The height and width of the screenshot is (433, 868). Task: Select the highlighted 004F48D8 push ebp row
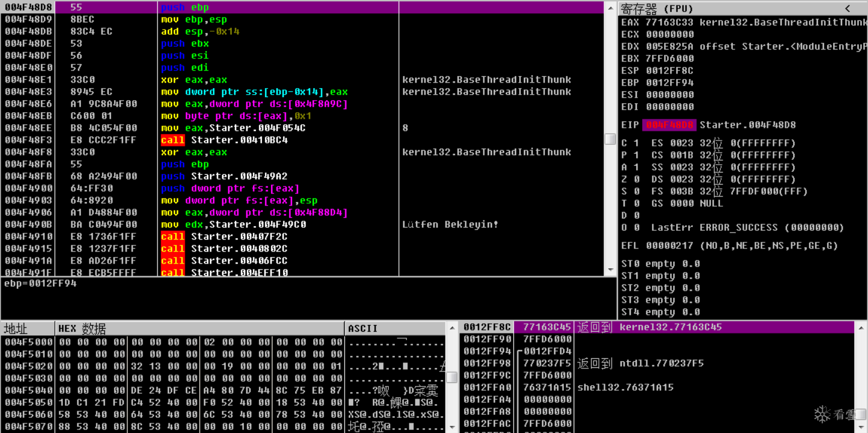(x=302, y=7)
